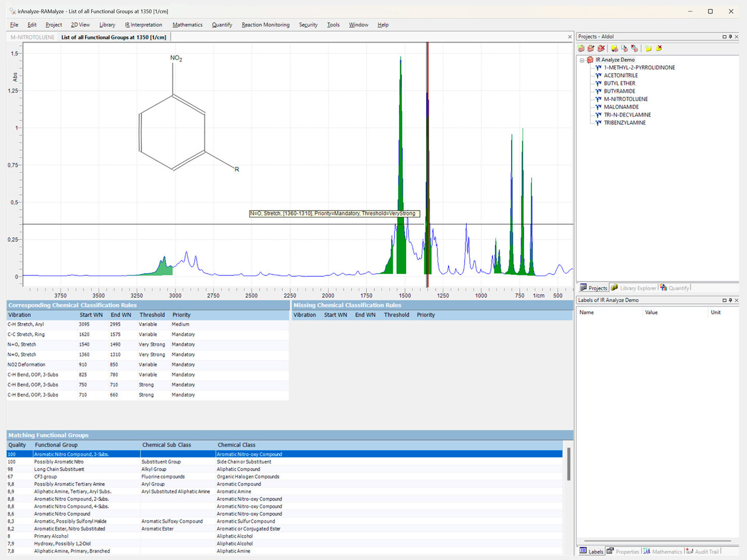This screenshot has width=747, height=560.
Task: Open the Audit Trail tab
Action: point(703,551)
